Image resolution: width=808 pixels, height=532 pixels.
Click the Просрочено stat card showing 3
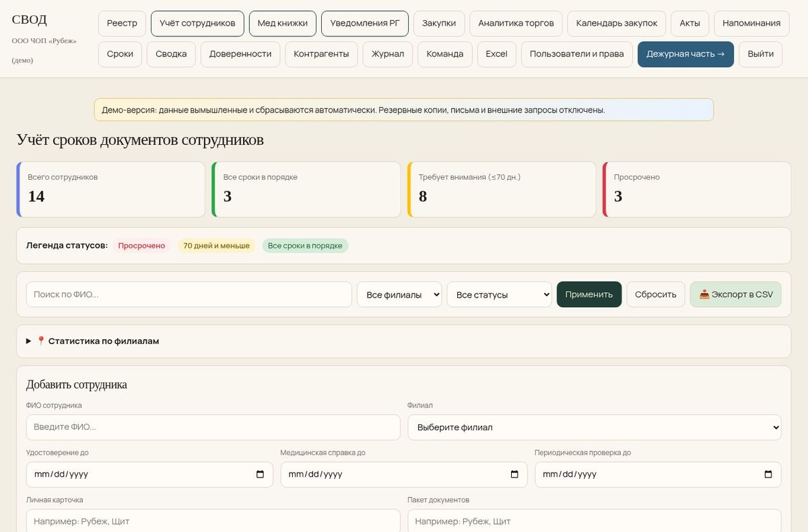point(697,189)
